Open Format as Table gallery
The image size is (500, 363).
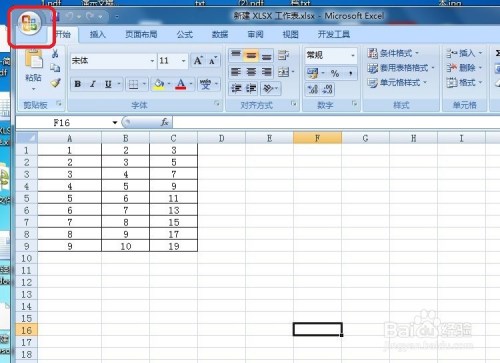pyautogui.click(x=401, y=68)
